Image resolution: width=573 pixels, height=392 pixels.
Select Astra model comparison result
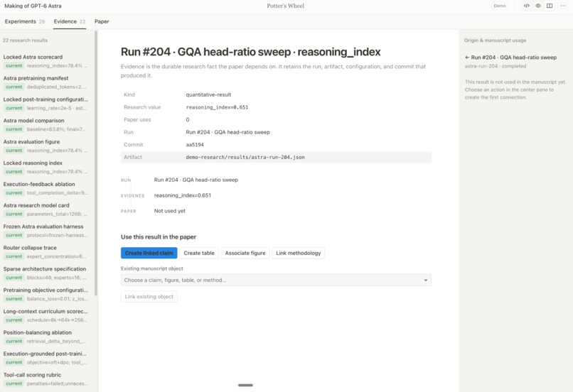point(45,125)
